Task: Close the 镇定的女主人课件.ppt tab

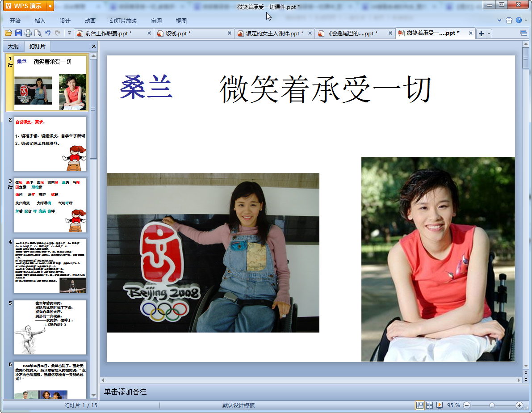Action: coord(310,33)
